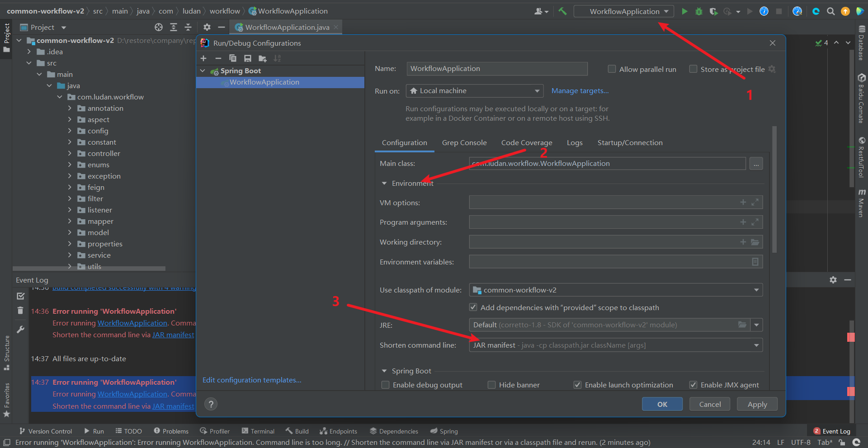Image resolution: width=868 pixels, height=448 pixels.
Task: Click Add New Configuration plus icon
Action: coord(203,58)
